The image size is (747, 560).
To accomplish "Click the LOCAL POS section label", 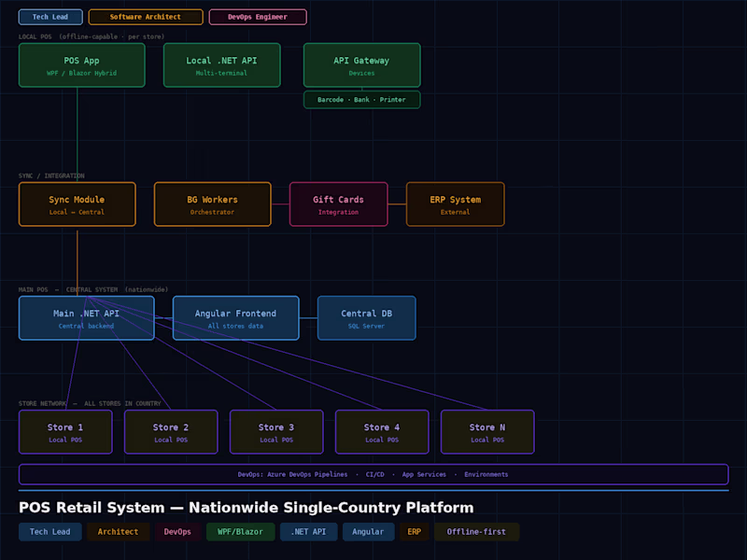I will click(x=92, y=36).
